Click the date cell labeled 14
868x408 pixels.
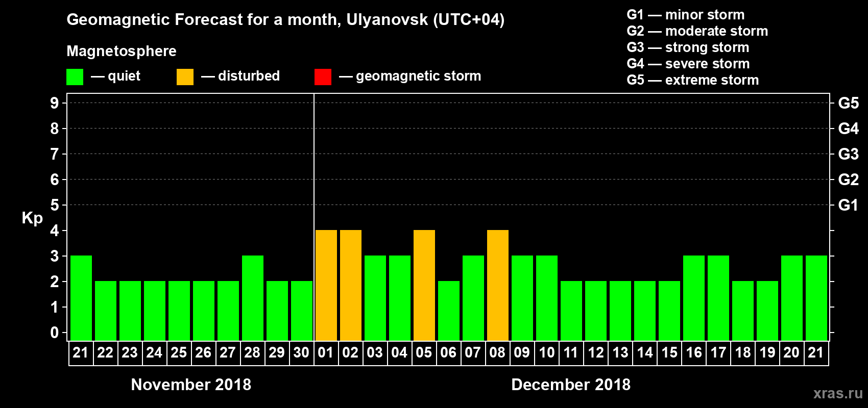point(645,353)
